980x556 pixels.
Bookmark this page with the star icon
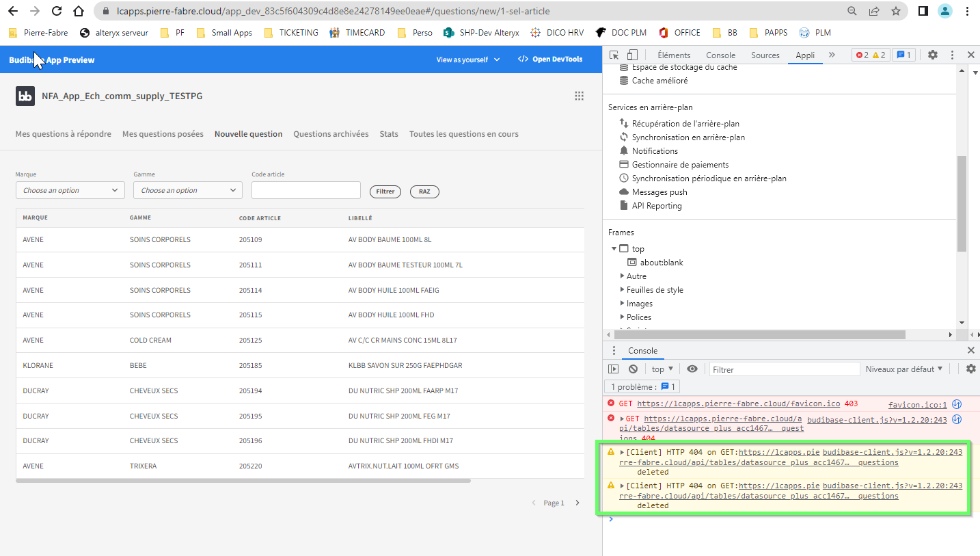pos(896,11)
